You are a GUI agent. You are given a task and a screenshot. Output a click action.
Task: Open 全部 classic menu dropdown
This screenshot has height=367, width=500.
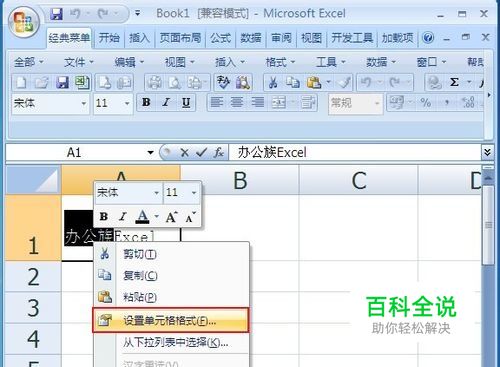coord(29,62)
